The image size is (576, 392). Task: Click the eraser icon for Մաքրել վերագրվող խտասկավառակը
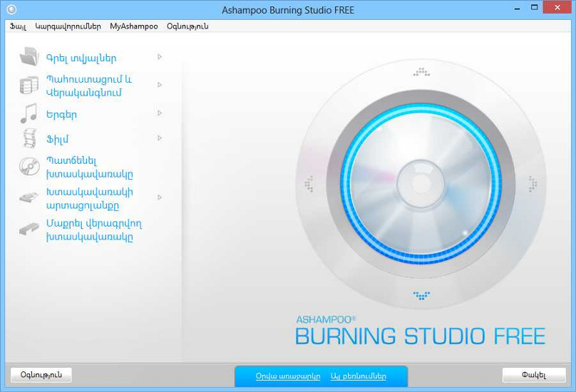click(29, 229)
